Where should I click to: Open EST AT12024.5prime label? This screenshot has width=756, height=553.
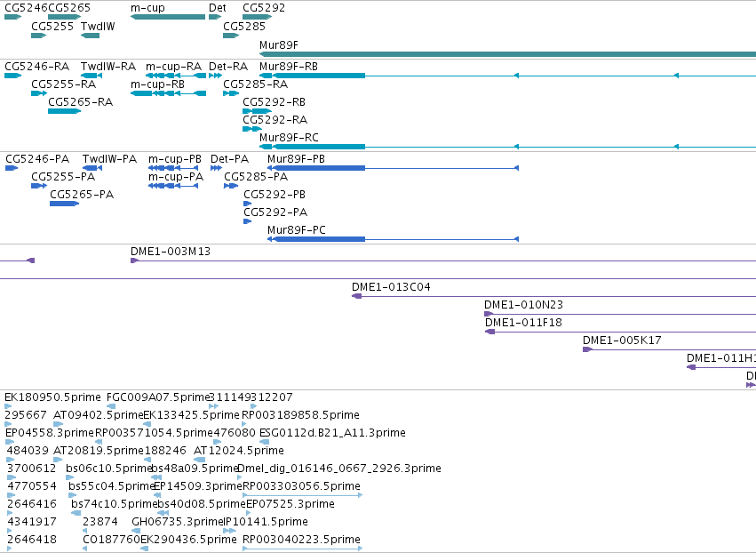click(239, 451)
